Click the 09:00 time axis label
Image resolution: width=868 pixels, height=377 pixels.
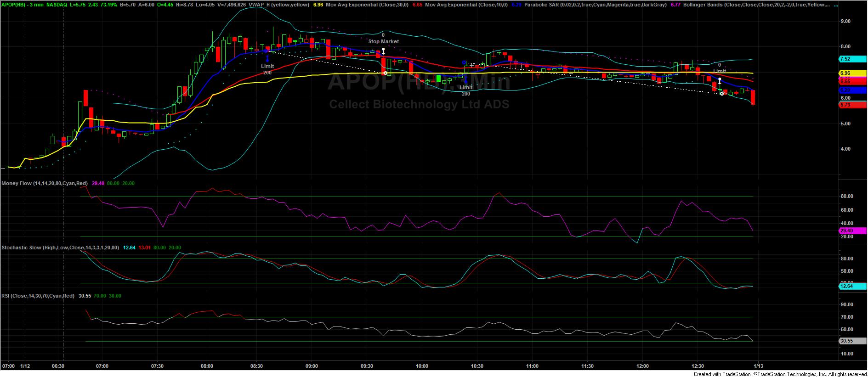[312, 366]
